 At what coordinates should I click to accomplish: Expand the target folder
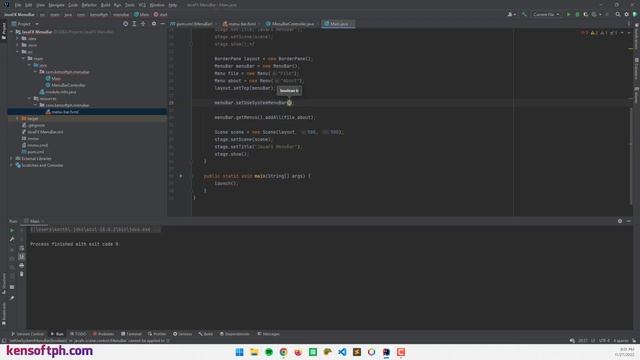17,118
